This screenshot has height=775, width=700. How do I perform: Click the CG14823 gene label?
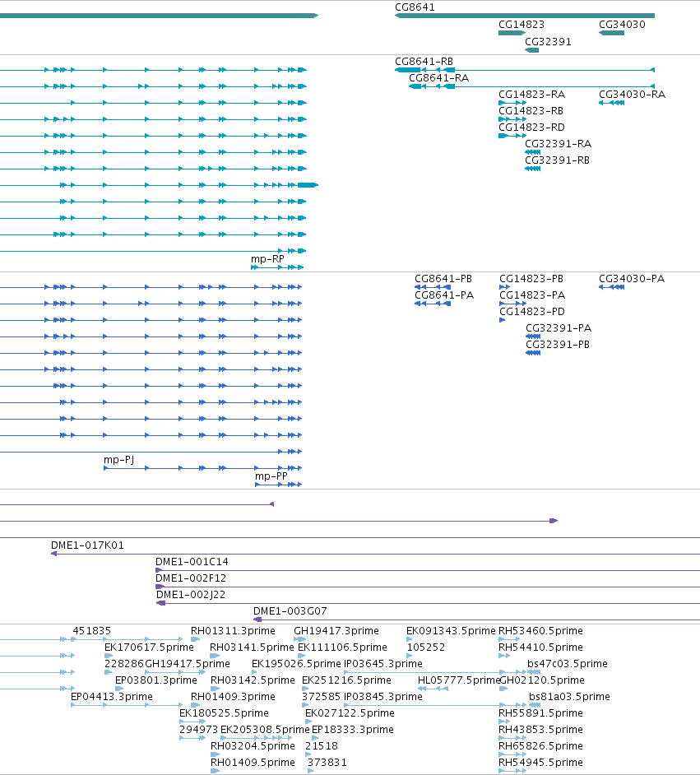tap(522, 25)
